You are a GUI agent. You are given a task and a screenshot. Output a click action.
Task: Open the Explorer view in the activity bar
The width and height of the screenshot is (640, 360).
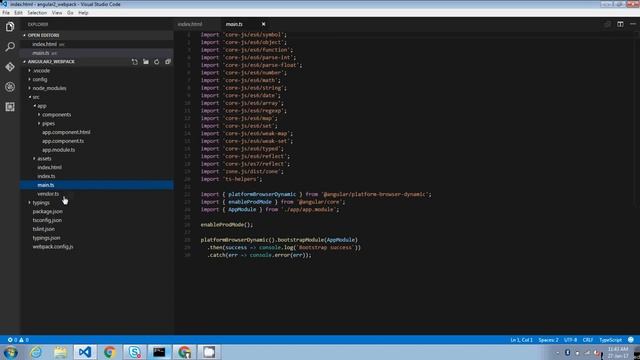click(x=10, y=27)
